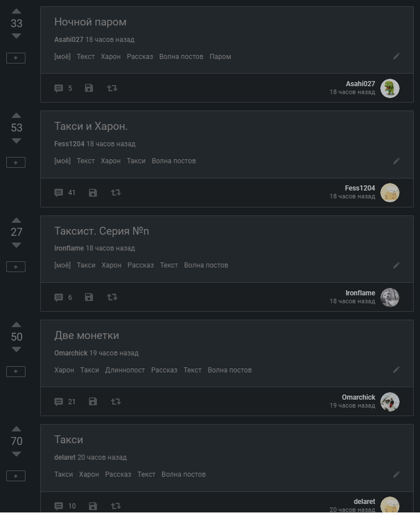
Task: Open the post title "Две монетки"
Action: point(86,335)
